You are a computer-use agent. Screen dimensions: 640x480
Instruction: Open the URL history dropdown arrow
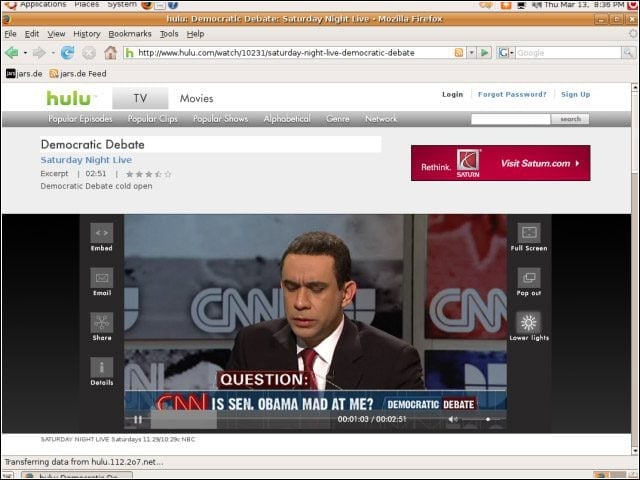point(471,53)
